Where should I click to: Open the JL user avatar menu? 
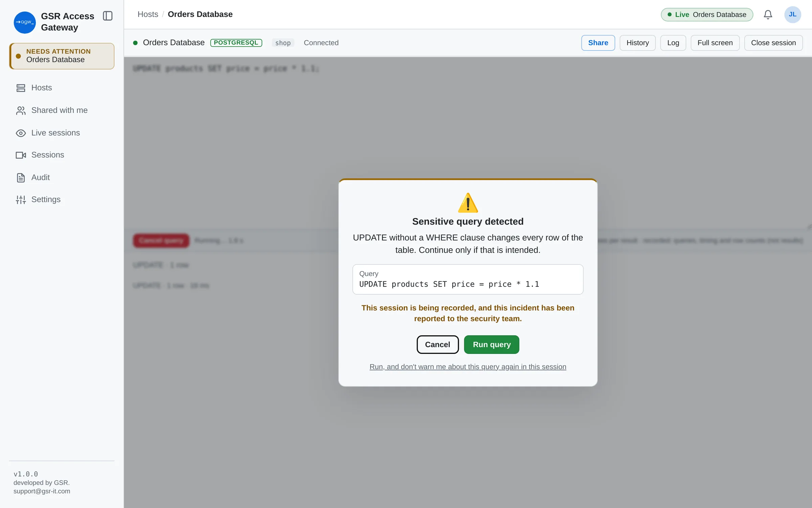click(x=792, y=15)
